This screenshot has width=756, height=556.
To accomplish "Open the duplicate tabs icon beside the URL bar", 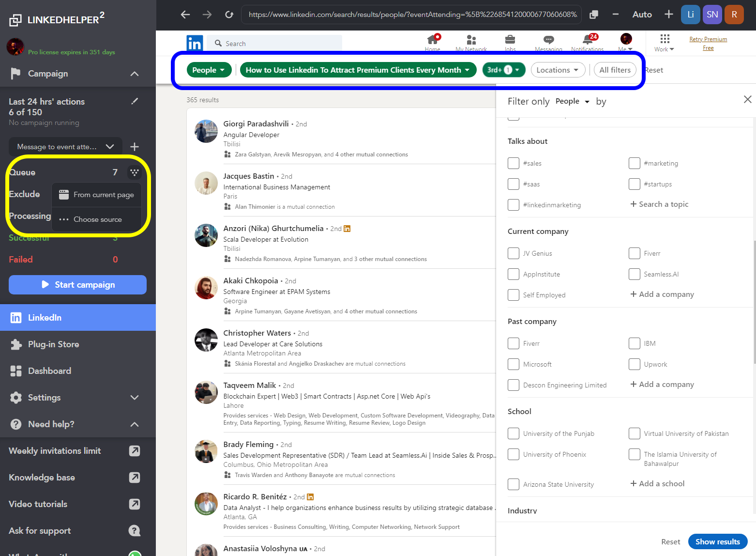I will coord(594,15).
